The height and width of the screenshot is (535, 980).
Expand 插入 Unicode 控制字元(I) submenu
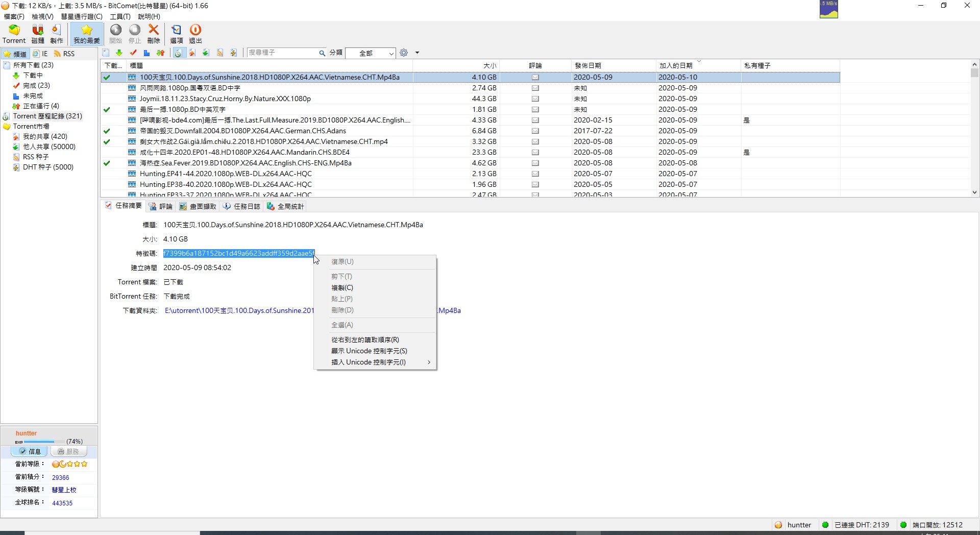[375, 362]
